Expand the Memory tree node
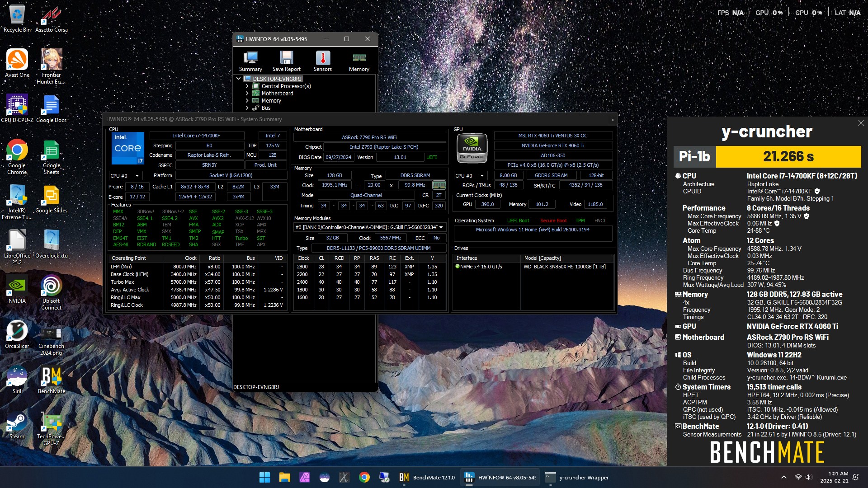The image size is (868, 488). pyautogui.click(x=247, y=100)
